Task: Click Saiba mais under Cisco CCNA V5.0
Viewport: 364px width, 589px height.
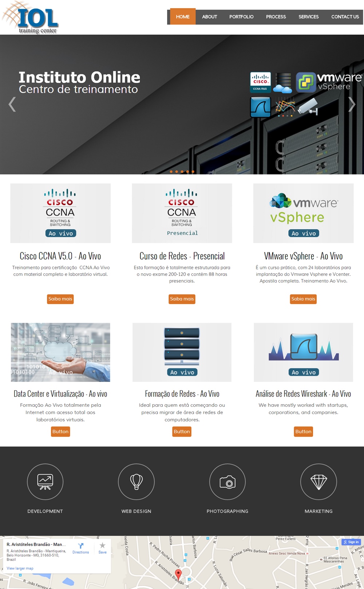Action: 60,299
